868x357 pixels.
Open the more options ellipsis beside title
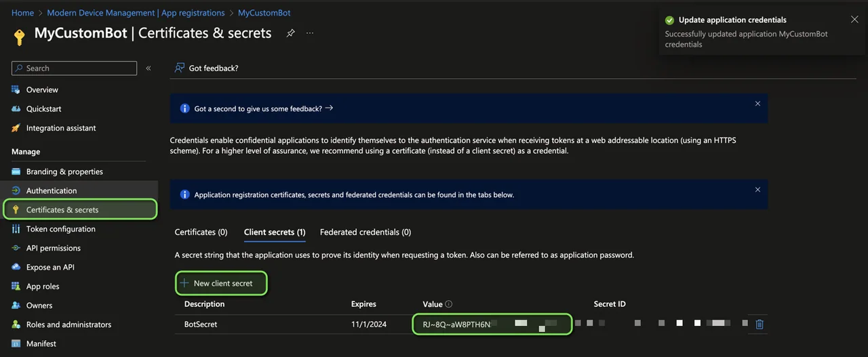click(x=310, y=33)
